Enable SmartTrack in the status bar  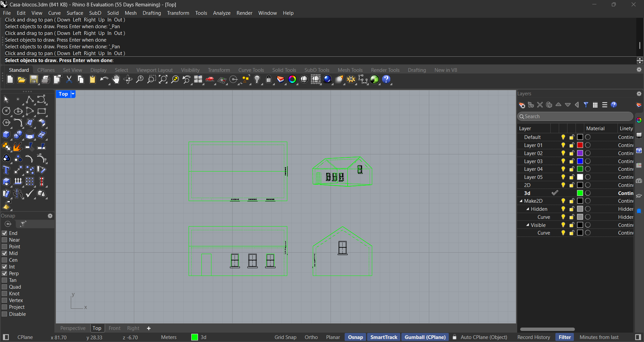[384, 337]
